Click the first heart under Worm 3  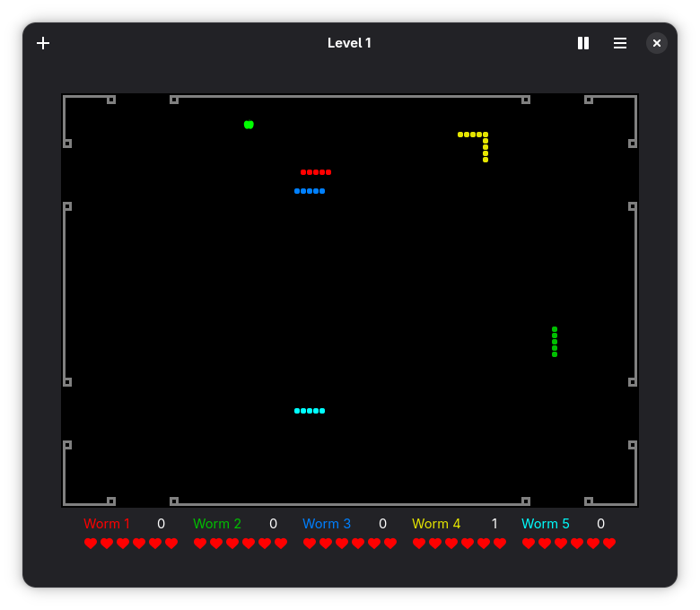click(310, 544)
